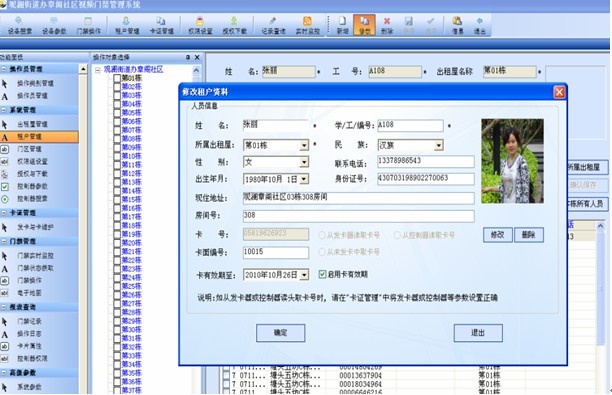Open 控制器参数 in the sidebar
The height and width of the screenshot is (395, 612).
pyautogui.click(x=32, y=186)
